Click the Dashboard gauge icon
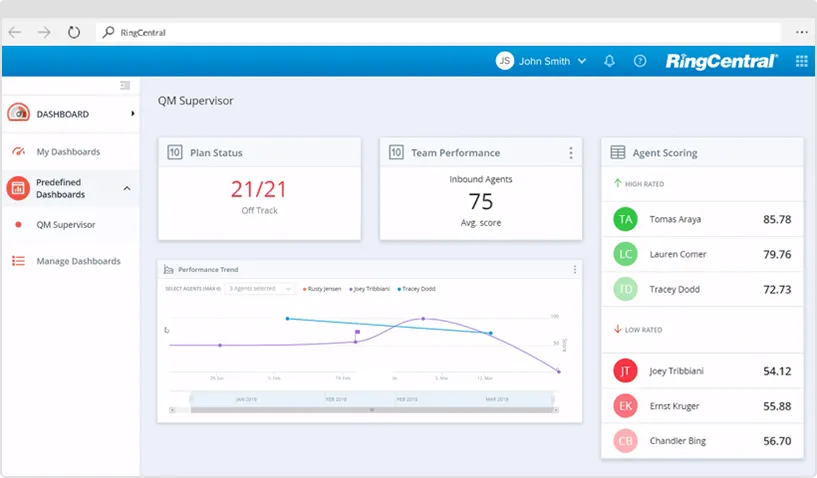 pos(18,113)
